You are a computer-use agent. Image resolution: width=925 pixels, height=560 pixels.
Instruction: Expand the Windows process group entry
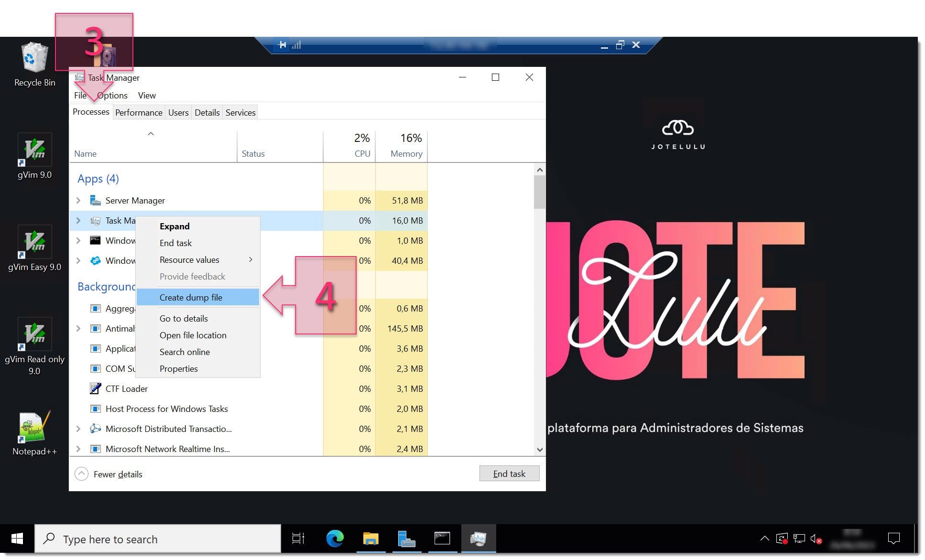pos(78,240)
